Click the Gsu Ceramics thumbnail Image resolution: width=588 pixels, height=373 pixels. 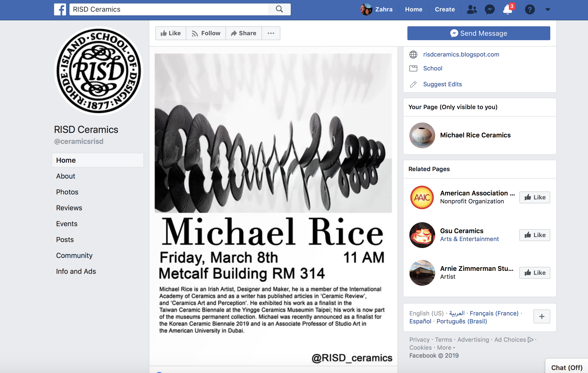click(x=422, y=235)
